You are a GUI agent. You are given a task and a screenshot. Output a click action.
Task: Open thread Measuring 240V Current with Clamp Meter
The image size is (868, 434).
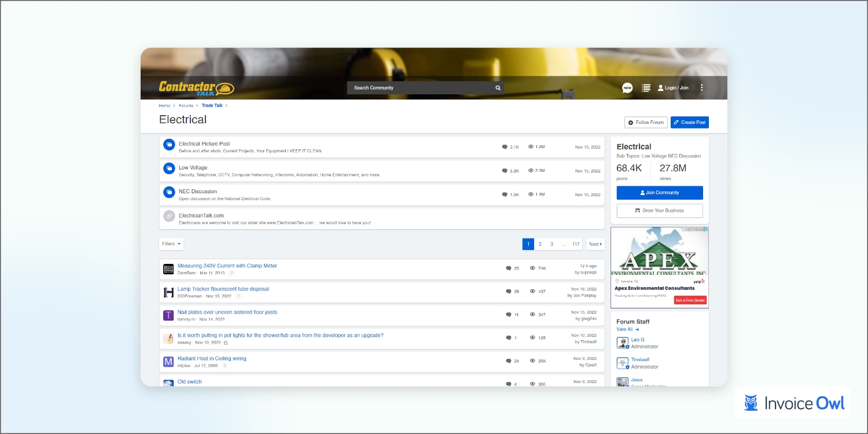[x=227, y=266]
